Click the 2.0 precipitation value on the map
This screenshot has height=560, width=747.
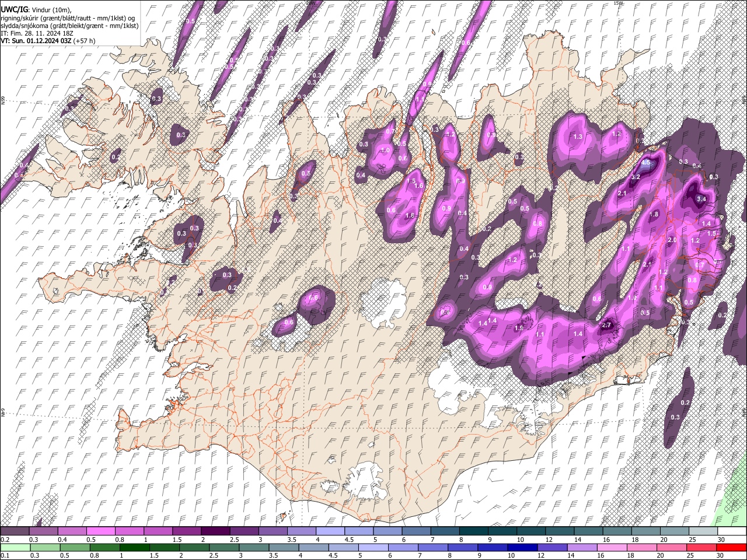pyautogui.click(x=672, y=240)
